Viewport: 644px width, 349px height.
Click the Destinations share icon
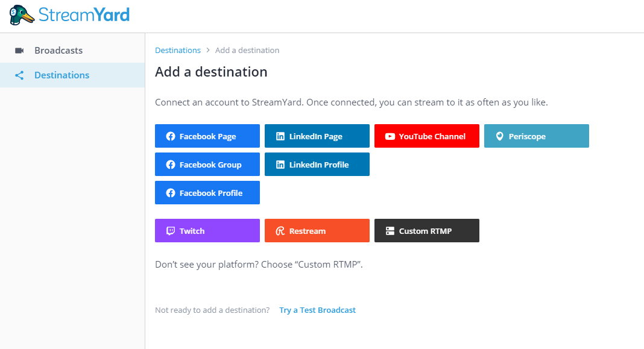tap(19, 75)
